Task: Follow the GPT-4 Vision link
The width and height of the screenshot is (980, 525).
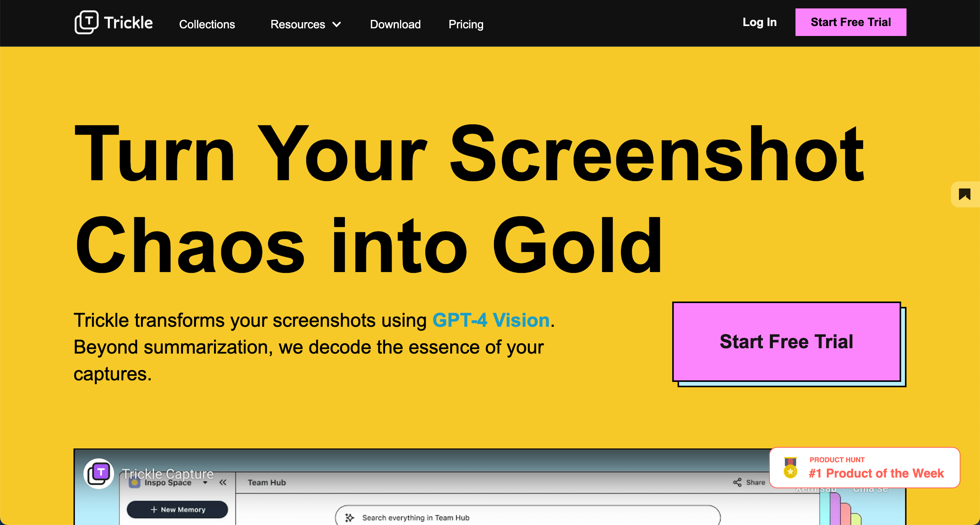Action: tap(491, 320)
